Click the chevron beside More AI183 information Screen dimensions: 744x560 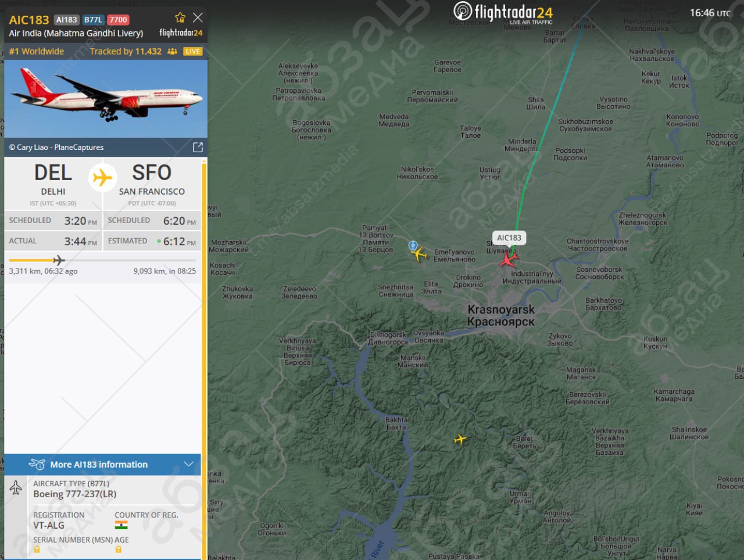pyautogui.click(x=188, y=464)
